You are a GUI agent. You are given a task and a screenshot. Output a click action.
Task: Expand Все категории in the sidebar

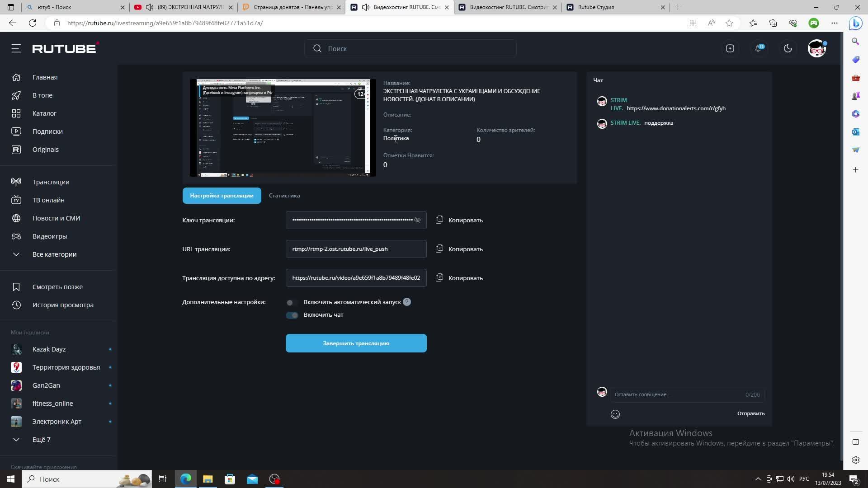54,254
